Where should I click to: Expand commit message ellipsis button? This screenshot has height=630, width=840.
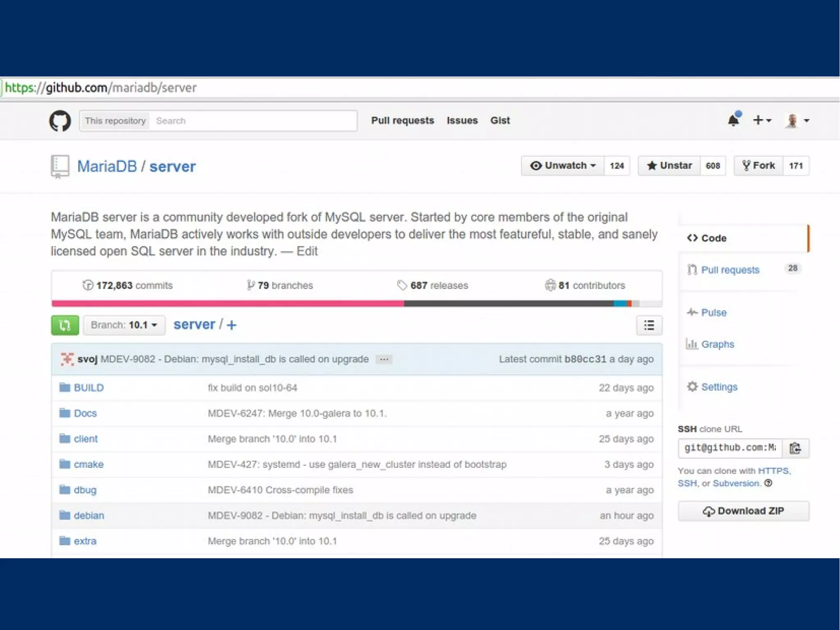[384, 360]
